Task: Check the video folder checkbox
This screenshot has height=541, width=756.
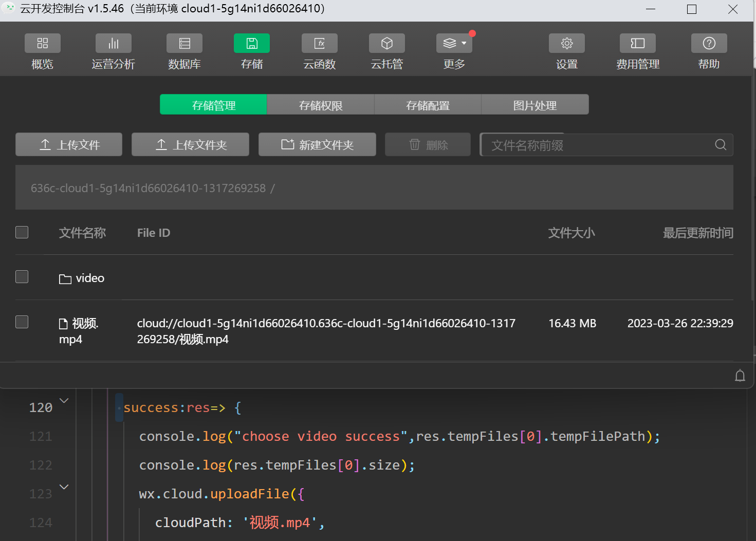Action: coord(22,277)
